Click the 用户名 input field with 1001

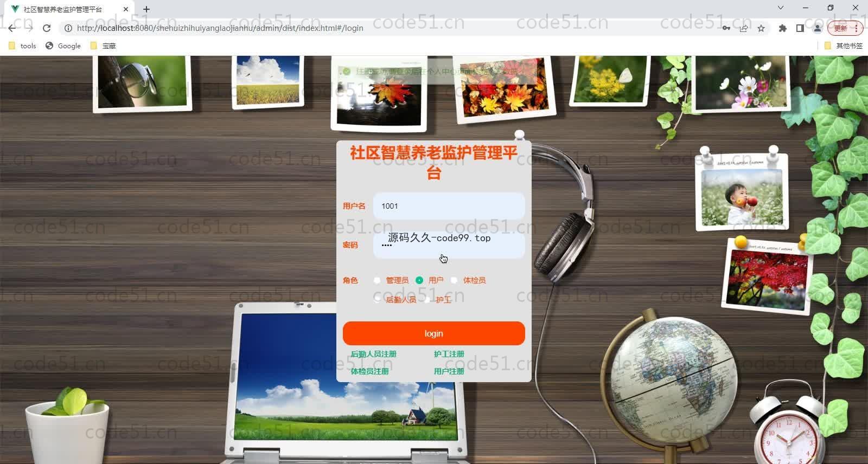coord(449,206)
